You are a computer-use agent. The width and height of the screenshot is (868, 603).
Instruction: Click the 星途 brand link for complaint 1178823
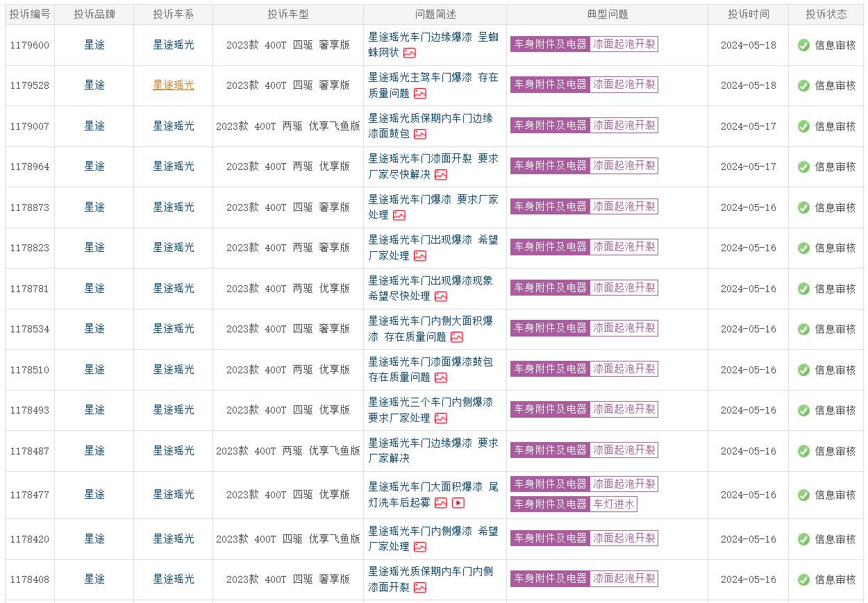[x=94, y=248]
